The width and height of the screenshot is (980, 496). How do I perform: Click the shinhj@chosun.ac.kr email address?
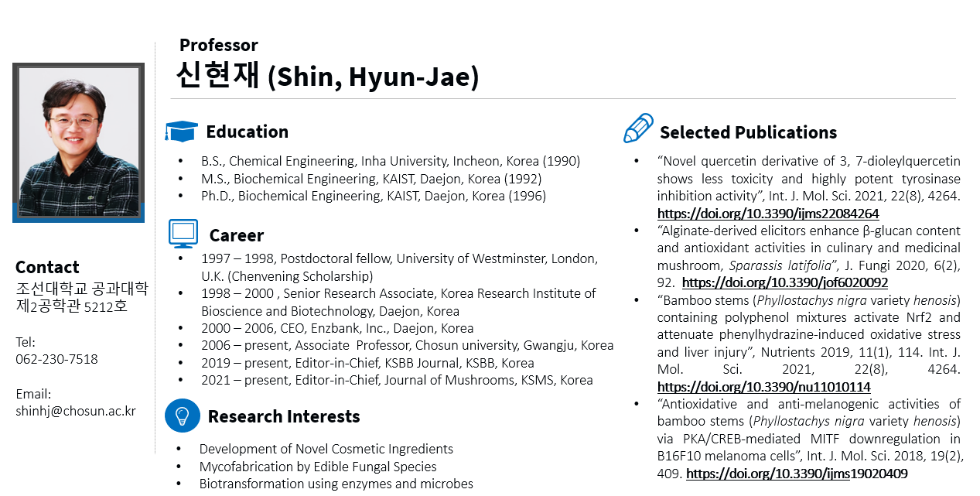pos(76,411)
